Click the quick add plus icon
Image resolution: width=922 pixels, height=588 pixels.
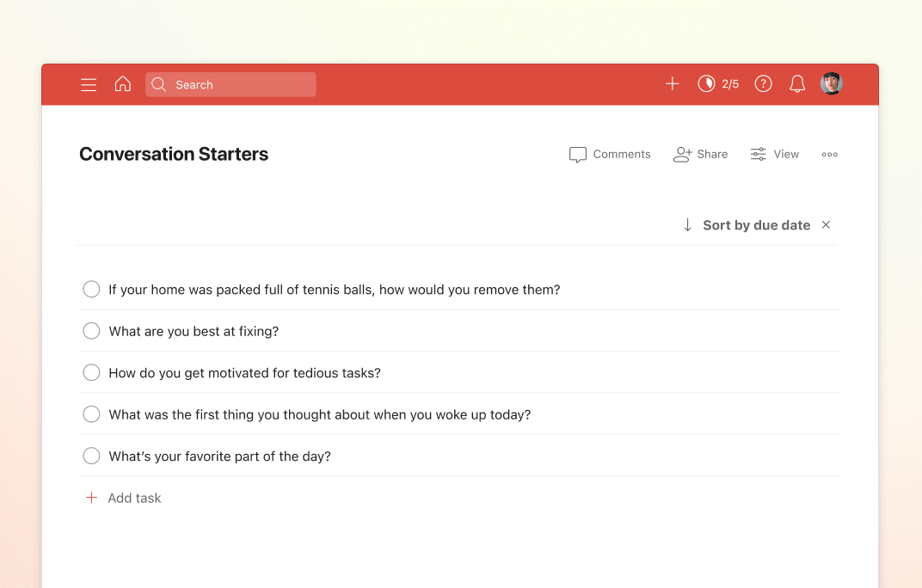coord(673,83)
